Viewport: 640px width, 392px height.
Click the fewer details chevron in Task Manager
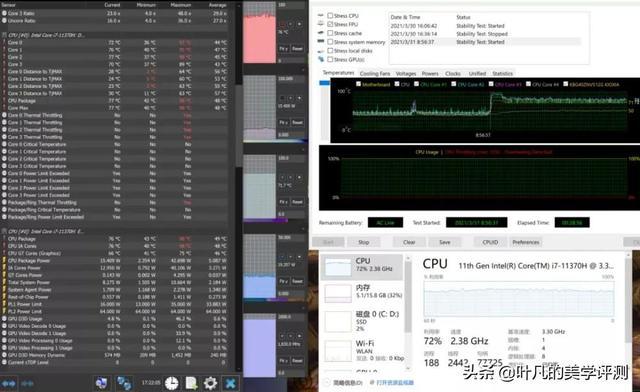[x=326, y=383]
